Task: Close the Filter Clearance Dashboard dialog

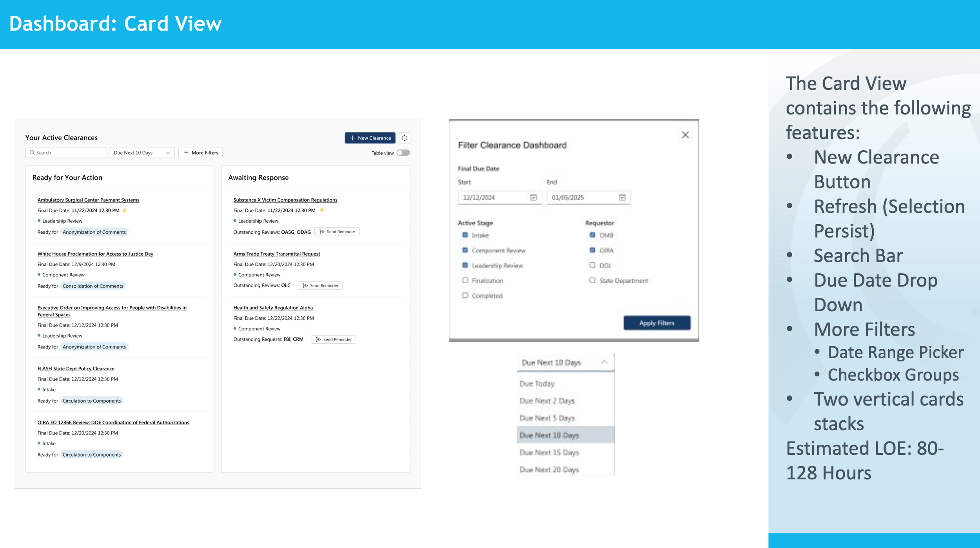Action: [x=685, y=135]
